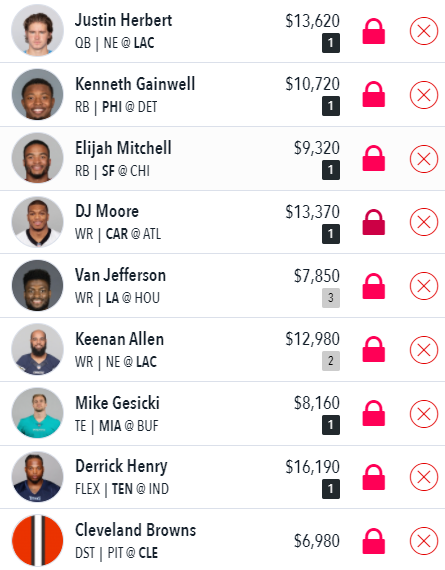Toggle the lock for Elijah Mitchell
This screenshot has width=445, height=570.
[374, 158]
